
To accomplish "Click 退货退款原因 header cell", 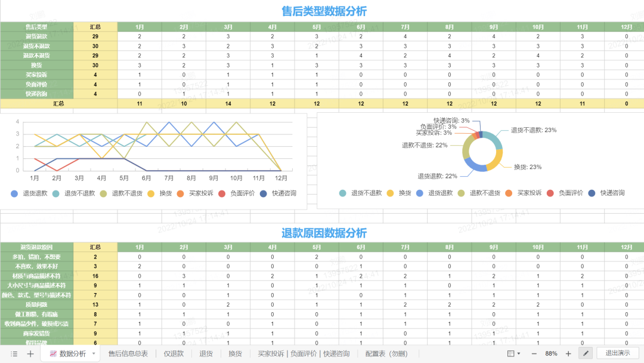I will 36,247.
